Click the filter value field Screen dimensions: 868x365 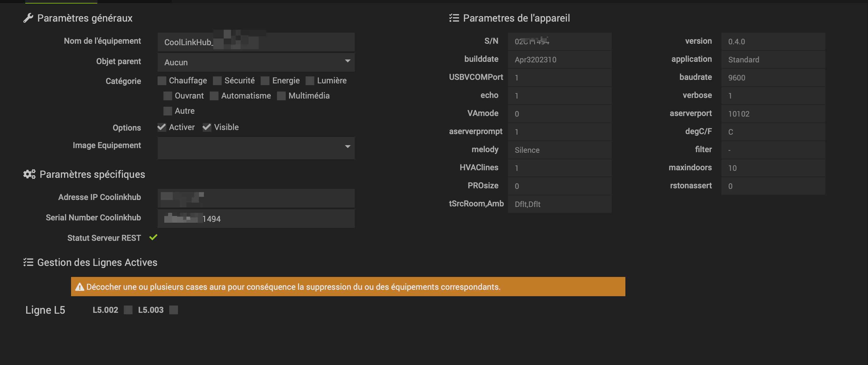pyautogui.click(x=773, y=150)
